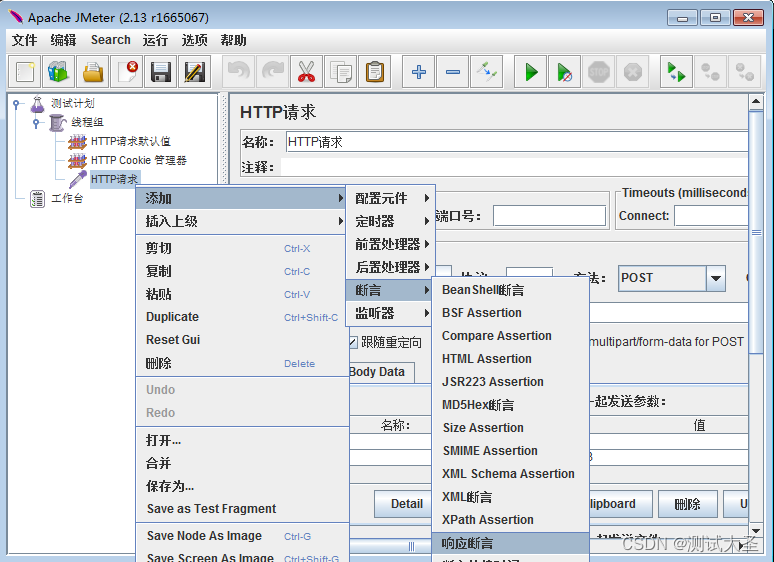Viewport: 774px width, 562px height.
Task: Click the Save As pencil-disk icon
Action: point(195,72)
